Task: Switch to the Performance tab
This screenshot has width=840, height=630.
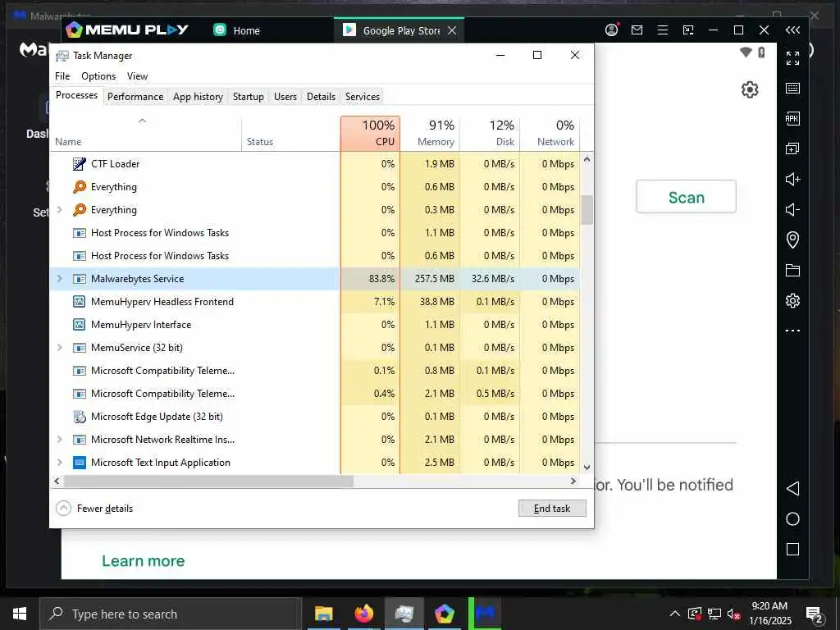Action: [x=135, y=97]
